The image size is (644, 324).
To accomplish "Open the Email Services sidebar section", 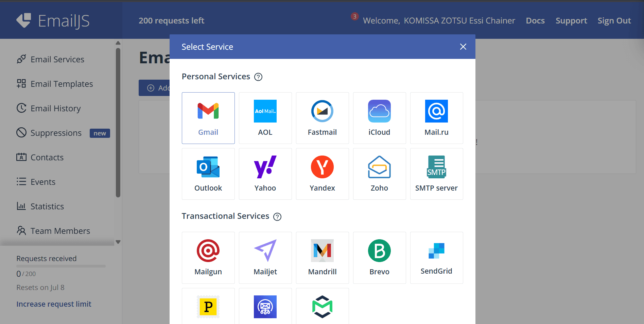I will pyautogui.click(x=57, y=59).
